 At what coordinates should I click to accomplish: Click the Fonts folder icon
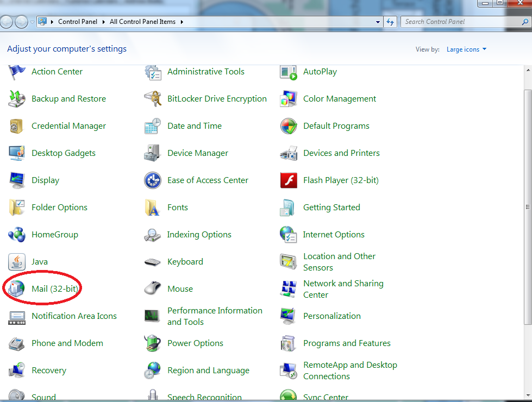153,208
